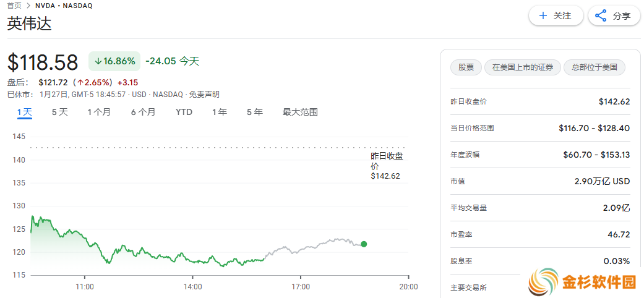Select the 最大范围 range tab

click(300, 112)
